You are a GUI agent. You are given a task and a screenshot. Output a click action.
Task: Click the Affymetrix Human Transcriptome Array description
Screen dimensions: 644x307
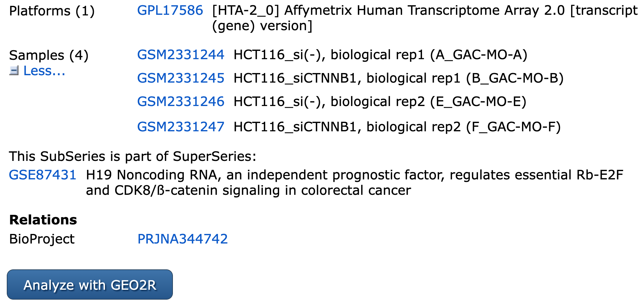pyautogui.click(x=424, y=18)
